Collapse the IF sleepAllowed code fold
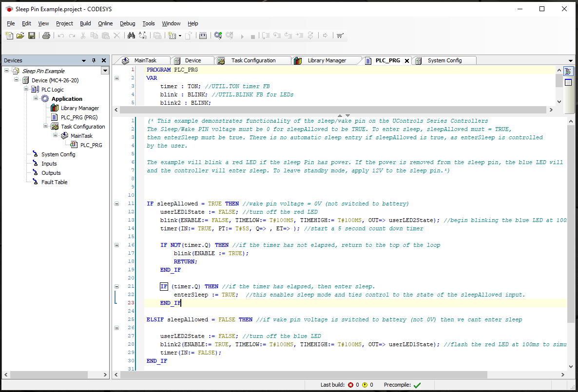 pos(116,204)
